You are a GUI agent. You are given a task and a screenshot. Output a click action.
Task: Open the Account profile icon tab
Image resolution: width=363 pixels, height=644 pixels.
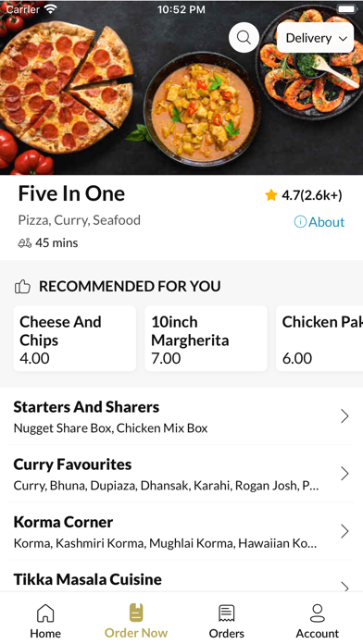click(x=318, y=613)
